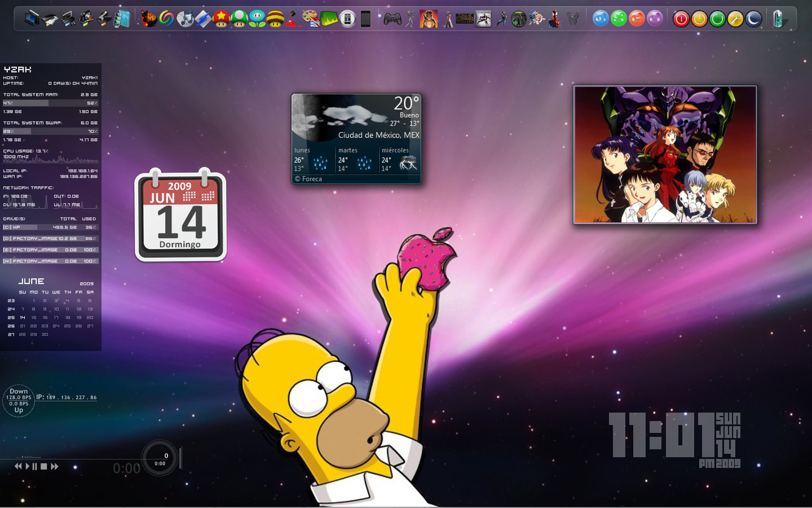The image size is (812, 508).
Task: Open the Foreca copyright link
Action: pyautogui.click(x=308, y=179)
